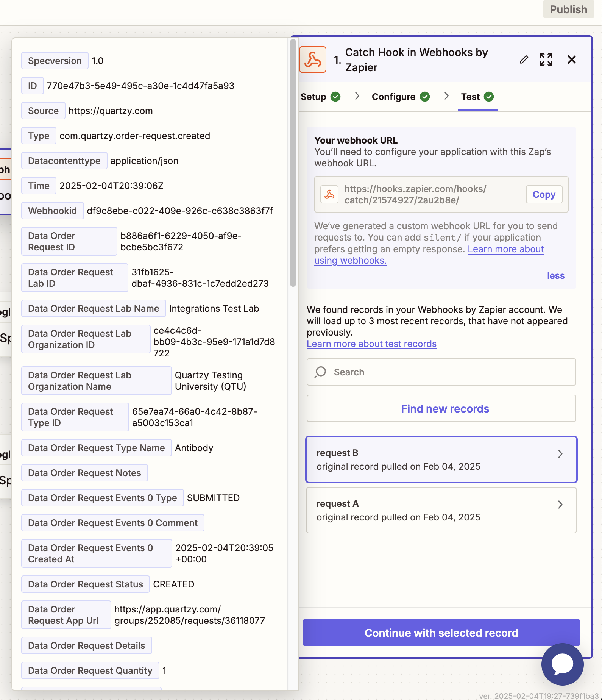Image resolution: width=602 pixels, height=700 pixels.
Task: Copy the webhook URL
Action: [x=544, y=194]
